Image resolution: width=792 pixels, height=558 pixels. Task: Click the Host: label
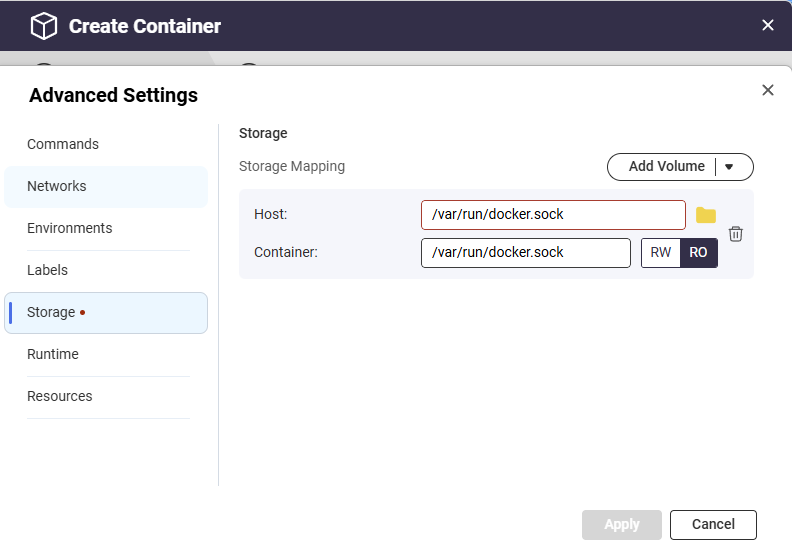(x=270, y=214)
